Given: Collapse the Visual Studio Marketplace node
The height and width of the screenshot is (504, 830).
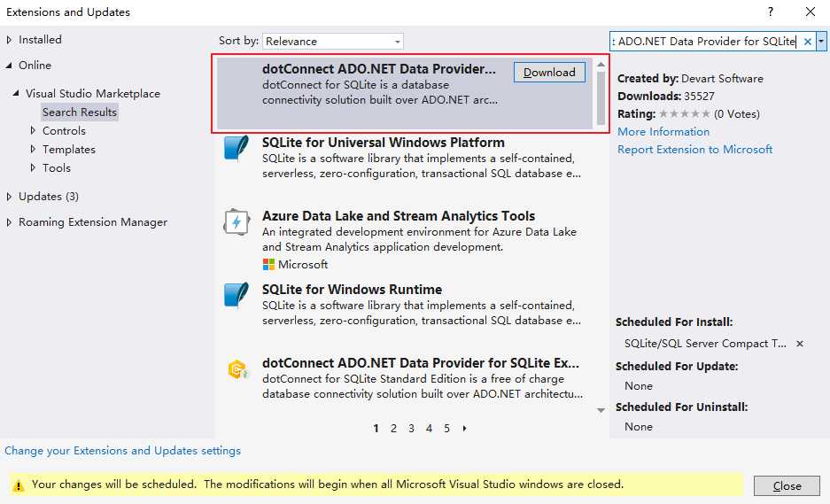Looking at the screenshot, I should [x=16, y=93].
